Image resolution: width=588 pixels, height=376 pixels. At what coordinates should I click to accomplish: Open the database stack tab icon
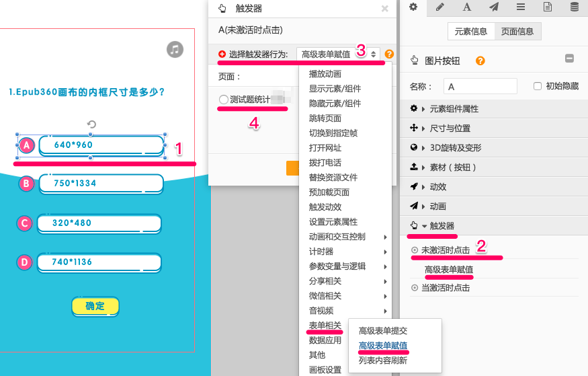coord(574,7)
